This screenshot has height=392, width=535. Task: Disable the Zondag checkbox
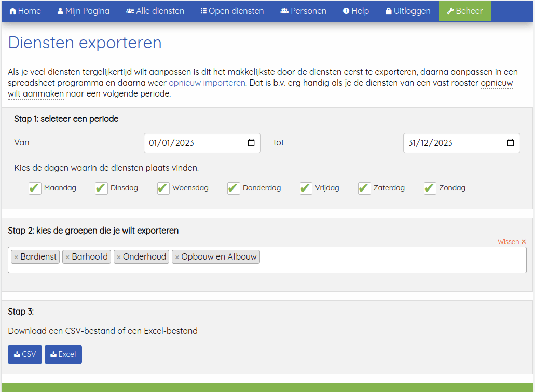click(x=429, y=188)
